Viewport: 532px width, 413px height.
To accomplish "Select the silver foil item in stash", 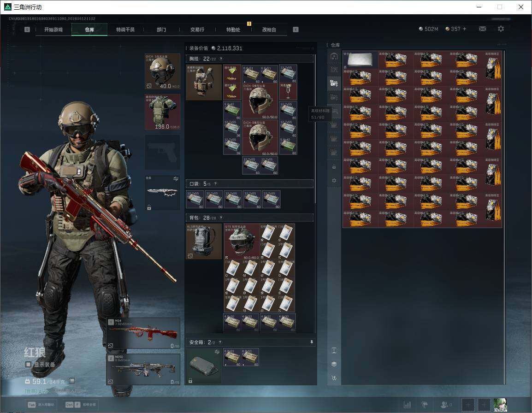I will (360, 60).
